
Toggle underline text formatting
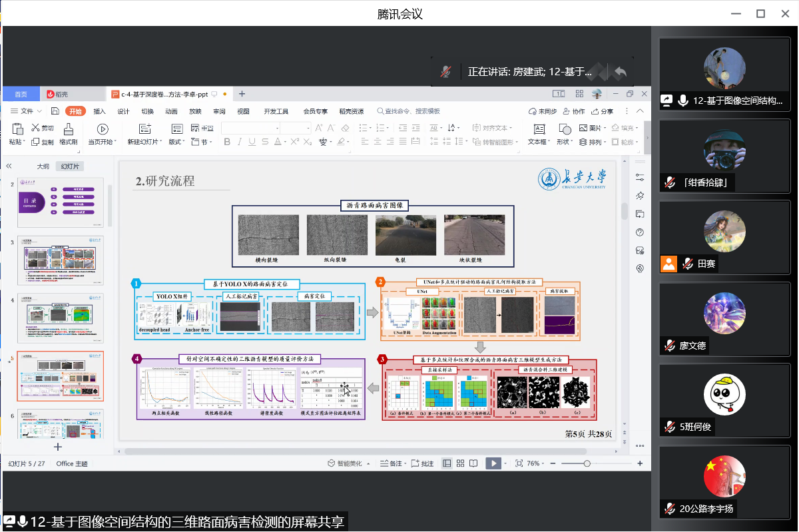[x=252, y=142]
